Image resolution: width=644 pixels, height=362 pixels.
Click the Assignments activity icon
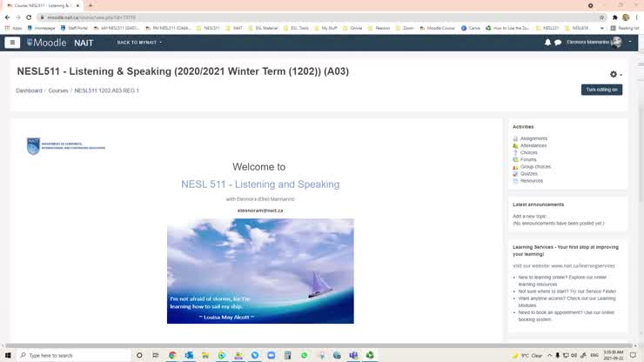point(515,138)
